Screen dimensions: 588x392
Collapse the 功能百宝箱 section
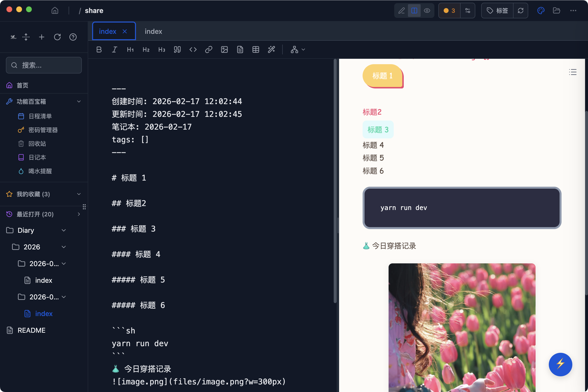click(79, 101)
